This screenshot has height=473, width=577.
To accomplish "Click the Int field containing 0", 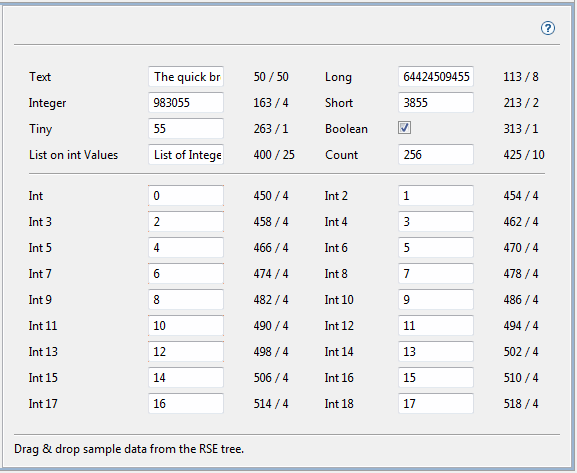I will click(x=186, y=195).
